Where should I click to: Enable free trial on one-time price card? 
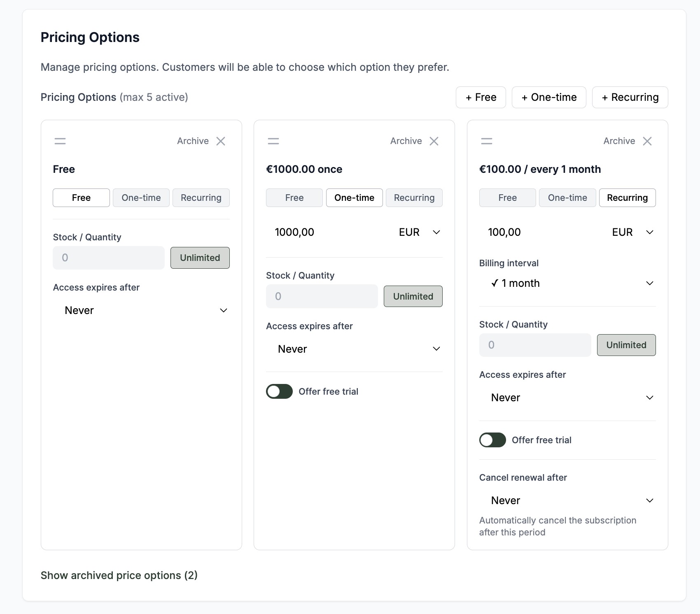pos(279,391)
